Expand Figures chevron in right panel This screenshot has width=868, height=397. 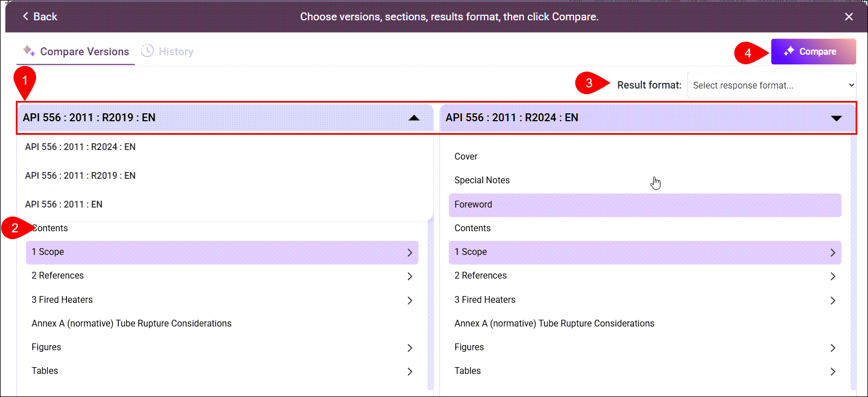833,348
